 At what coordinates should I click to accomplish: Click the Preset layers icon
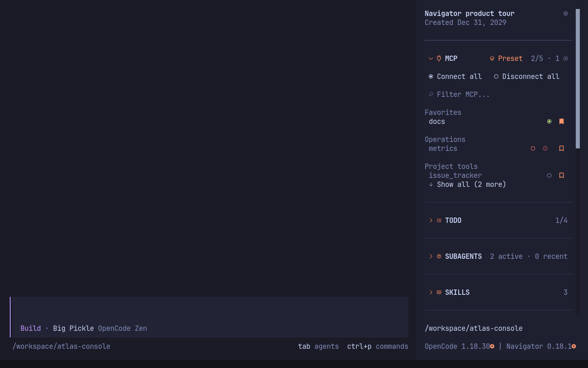492,58
